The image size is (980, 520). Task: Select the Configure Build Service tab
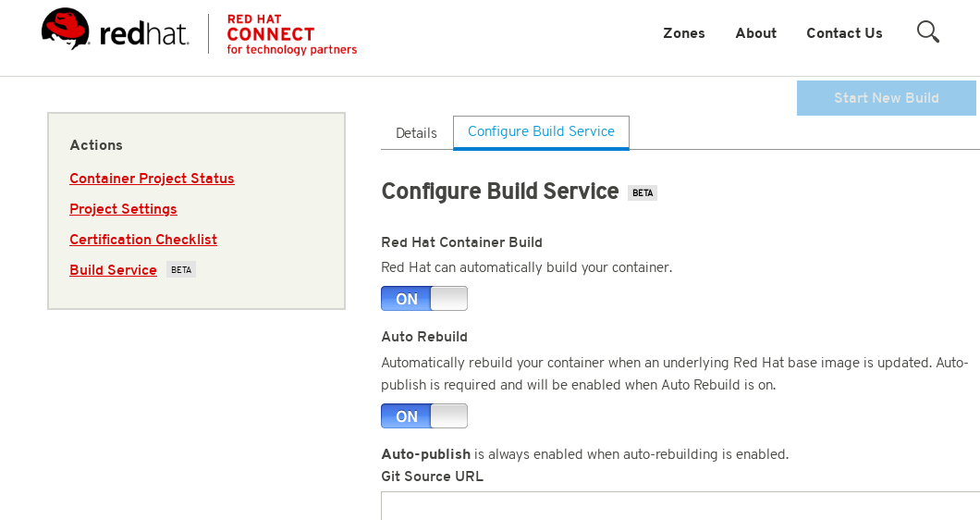[x=541, y=132]
